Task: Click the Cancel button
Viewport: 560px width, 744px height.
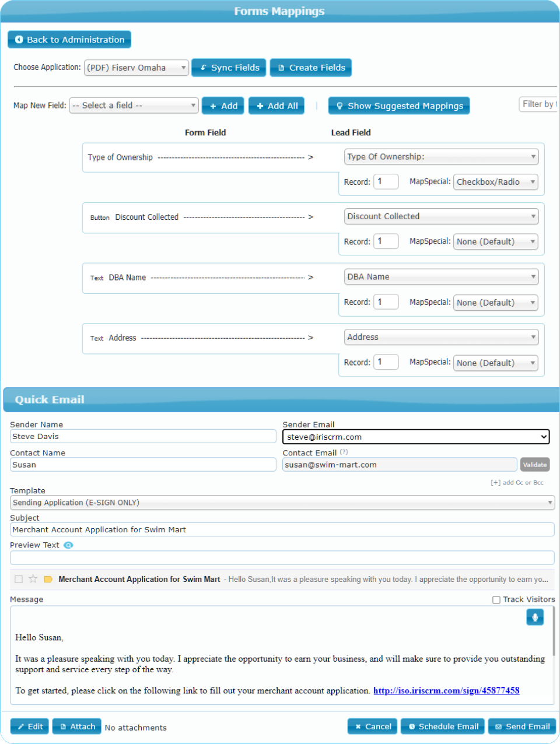Action: (x=373, y=727)
